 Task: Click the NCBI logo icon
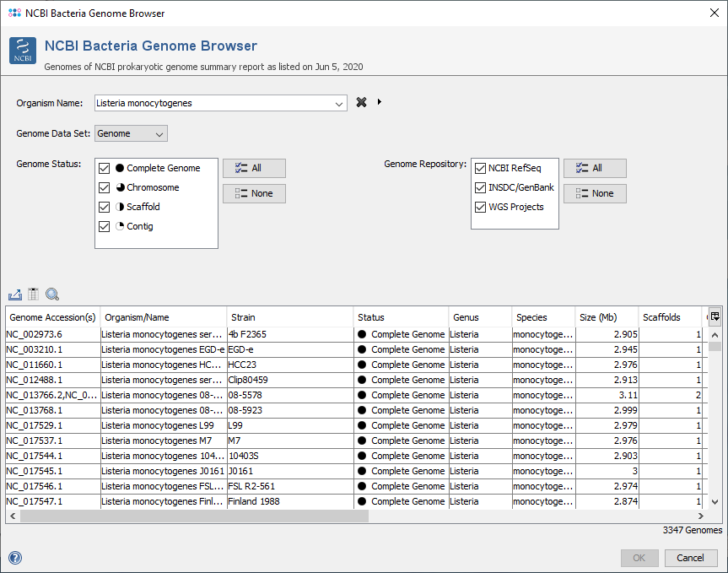click(22, 51)
